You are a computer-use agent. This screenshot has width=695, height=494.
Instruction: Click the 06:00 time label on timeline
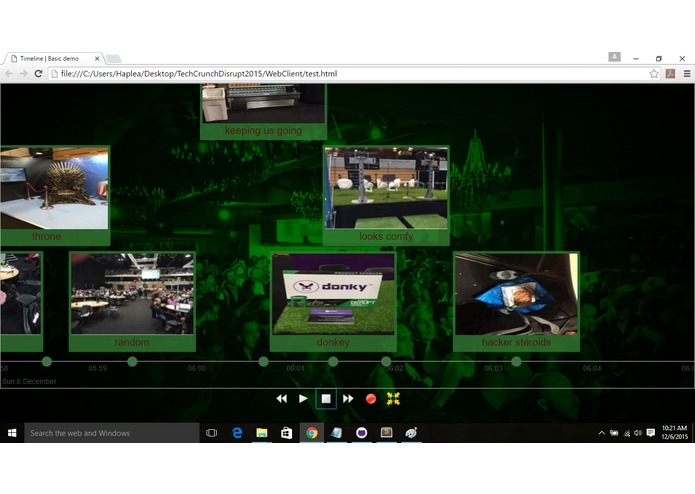[196, 368]
